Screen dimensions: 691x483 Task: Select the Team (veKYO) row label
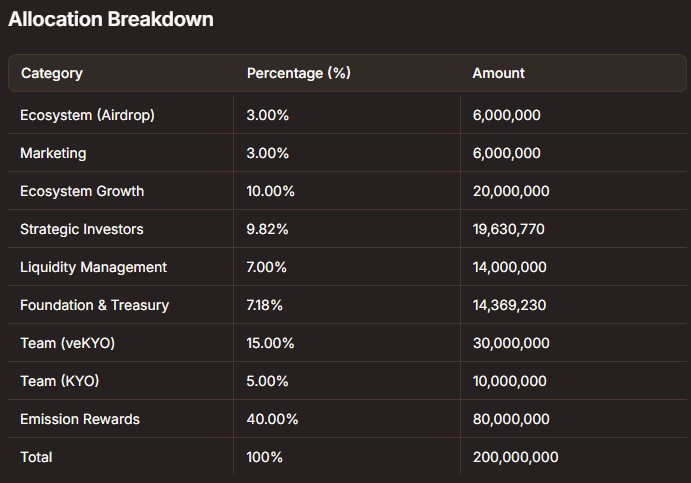[67, 343]
